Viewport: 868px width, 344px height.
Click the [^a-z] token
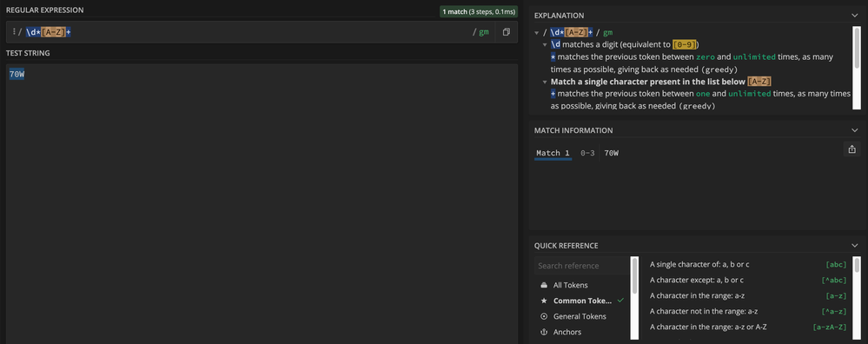click(x=834, y=311)
